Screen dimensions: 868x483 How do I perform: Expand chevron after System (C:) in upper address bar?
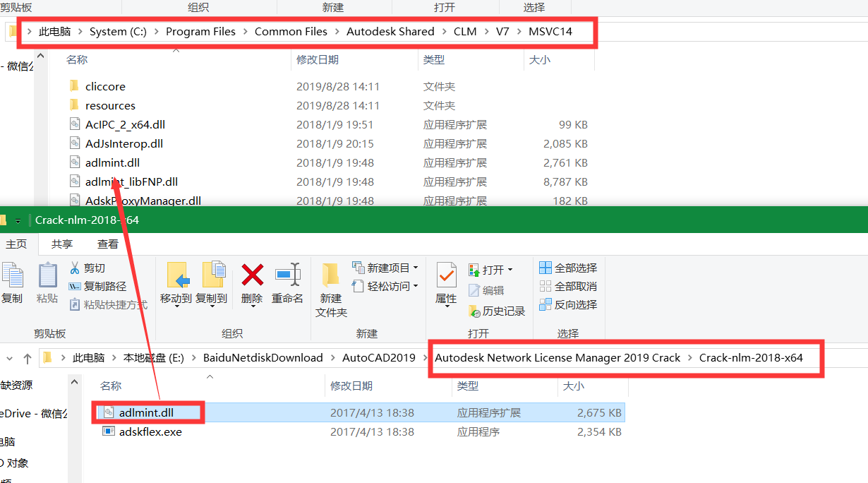click(157, 32)
